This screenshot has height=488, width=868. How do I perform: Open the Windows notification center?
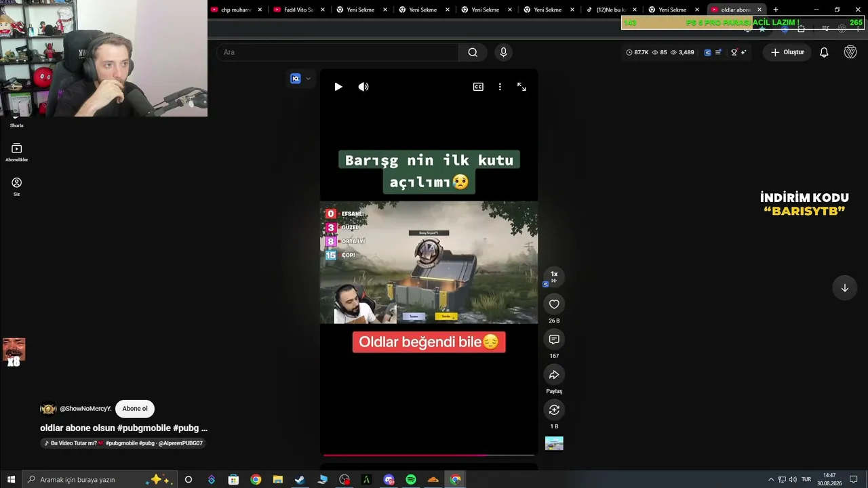854,480
